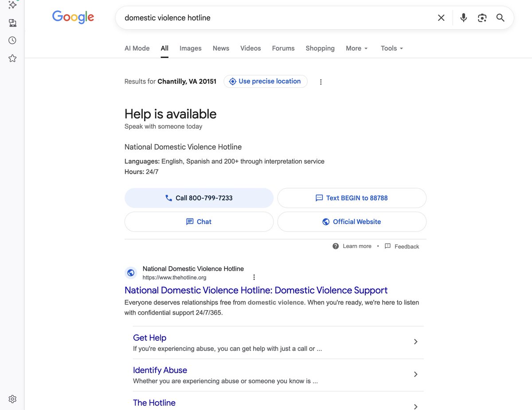Open the sidebar desktop device icon
Image resolution: width=532 pixels, height=410 pixels.
(12, 23)
